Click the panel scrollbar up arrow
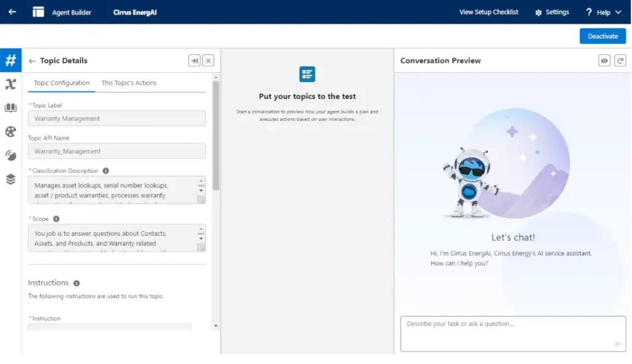 [x=216, y=77]
